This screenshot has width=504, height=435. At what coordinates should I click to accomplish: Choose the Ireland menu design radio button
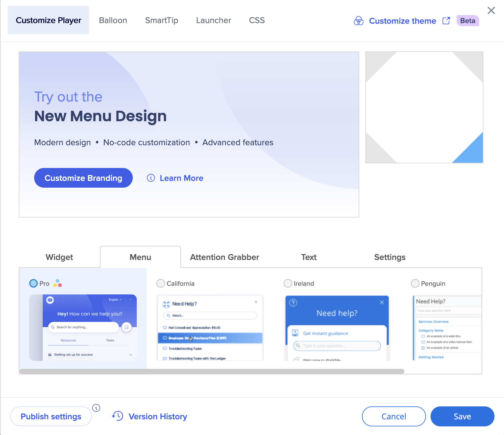288,283
